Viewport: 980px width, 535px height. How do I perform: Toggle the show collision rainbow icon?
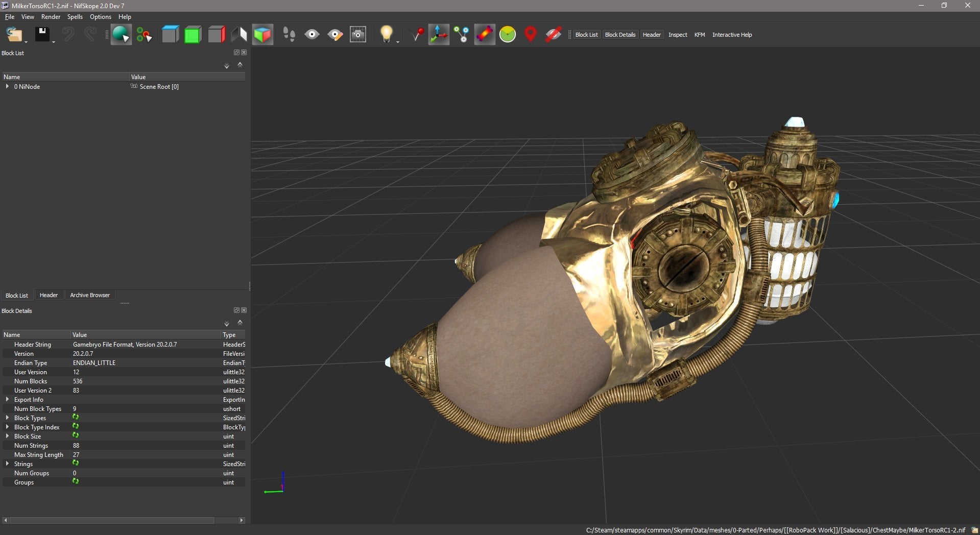click(485, 35)
